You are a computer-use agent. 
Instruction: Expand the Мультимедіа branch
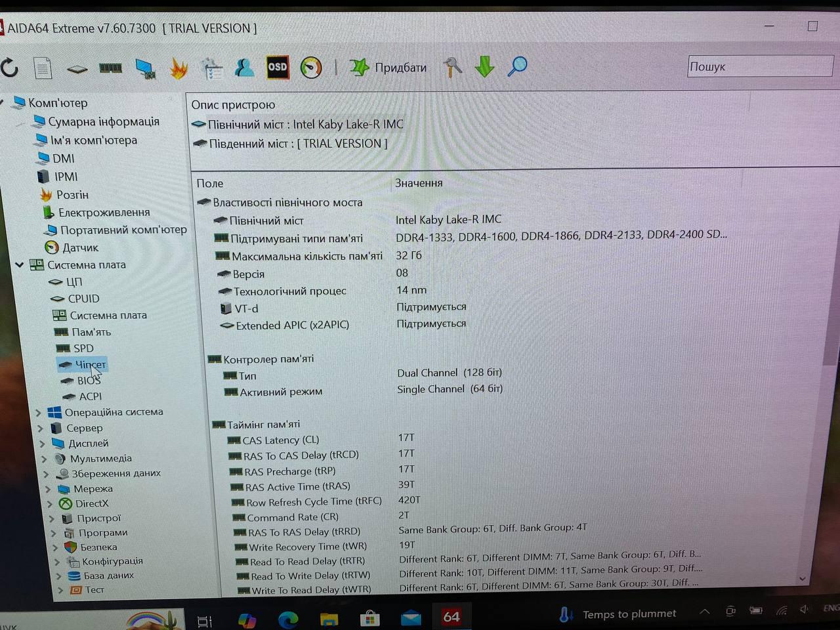point(44,459)
